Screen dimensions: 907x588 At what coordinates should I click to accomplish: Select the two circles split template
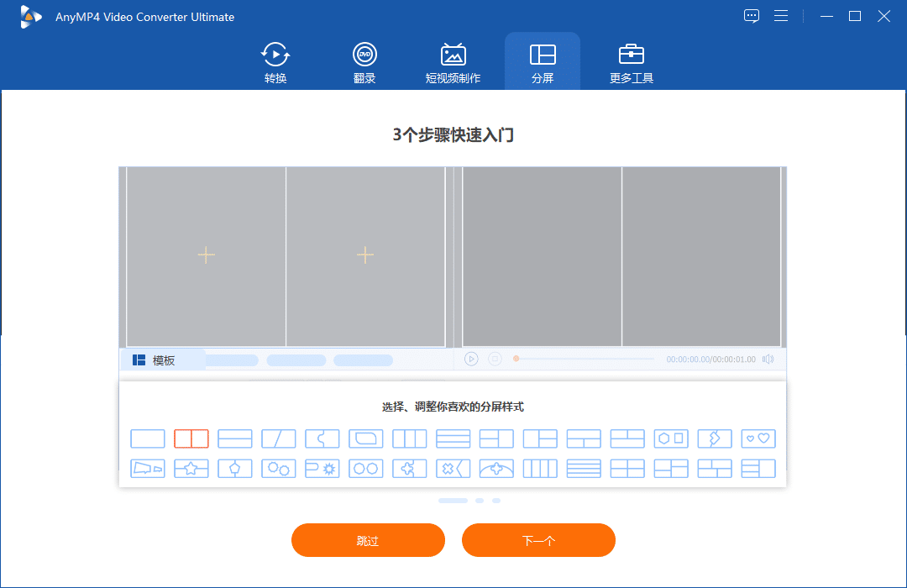click(x=366, y=469)
